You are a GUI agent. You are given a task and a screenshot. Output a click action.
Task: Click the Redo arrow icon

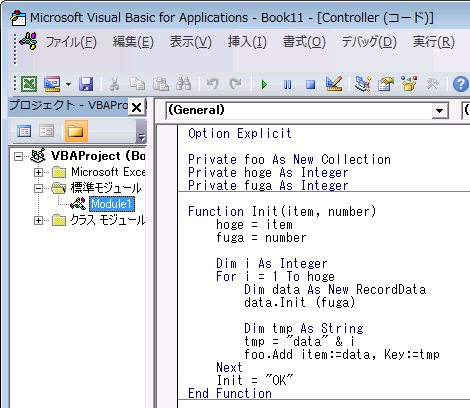coord(235,84)
